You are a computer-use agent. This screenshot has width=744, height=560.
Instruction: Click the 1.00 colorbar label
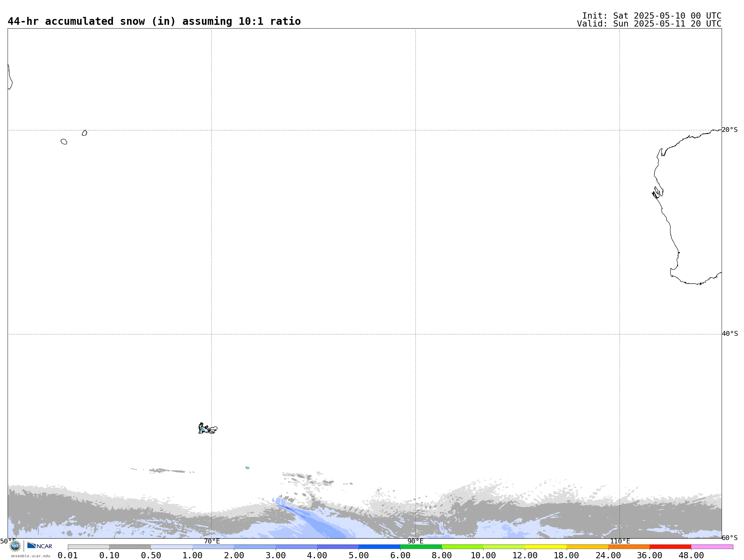pos(193,556)
